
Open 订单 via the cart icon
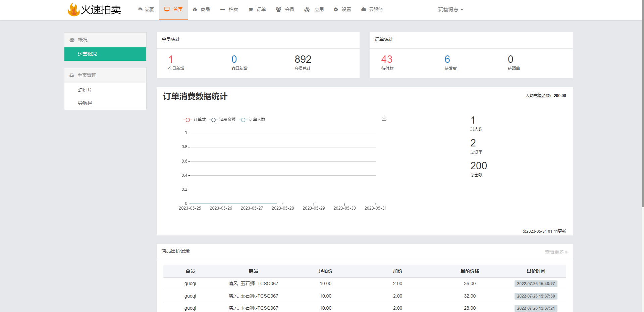(x=251, y=9)
